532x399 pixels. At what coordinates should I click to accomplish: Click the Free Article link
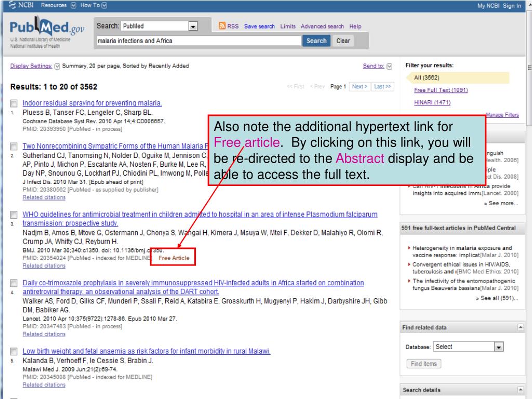point(174,258)
